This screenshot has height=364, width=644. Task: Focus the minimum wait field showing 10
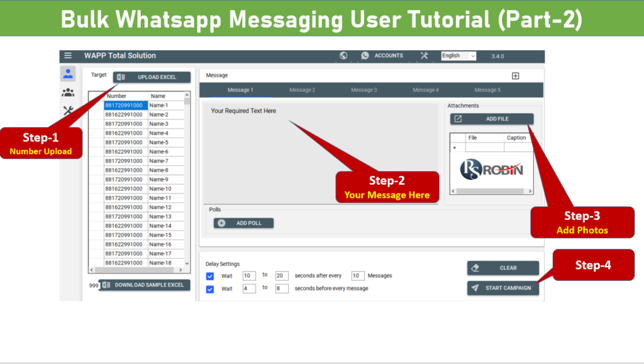point(249,276)
